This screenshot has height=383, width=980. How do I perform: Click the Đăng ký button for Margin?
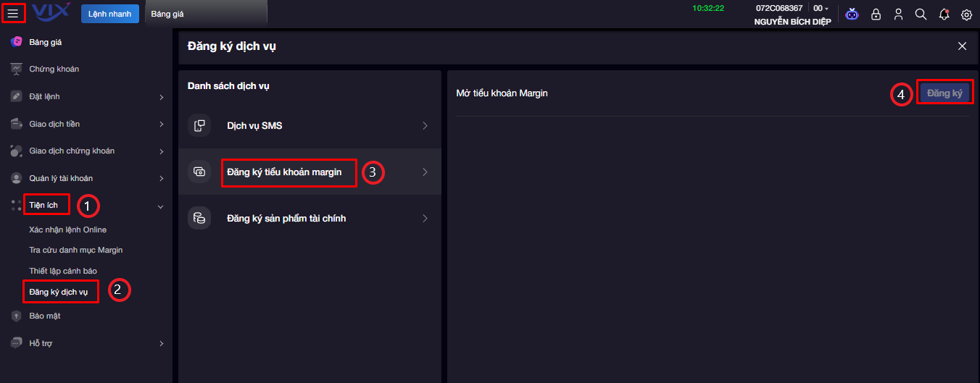tap(944, 93)
